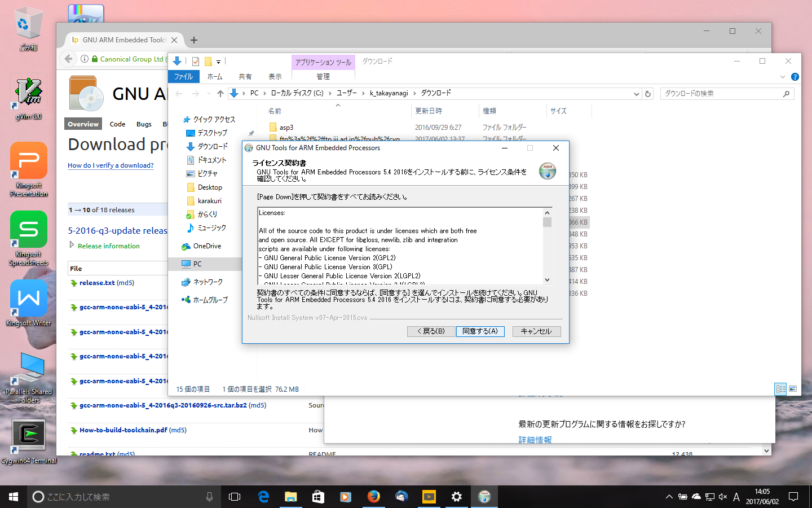Open recent locations dropdown arrow in Explorer
This screenshot has width=812, height=508.
pos(209,94)
